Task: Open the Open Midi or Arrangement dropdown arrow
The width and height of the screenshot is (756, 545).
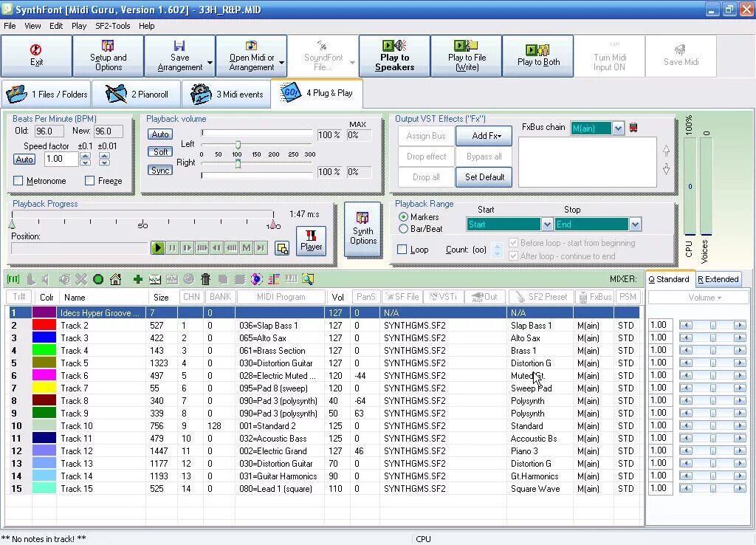Action: pos(281,63)
